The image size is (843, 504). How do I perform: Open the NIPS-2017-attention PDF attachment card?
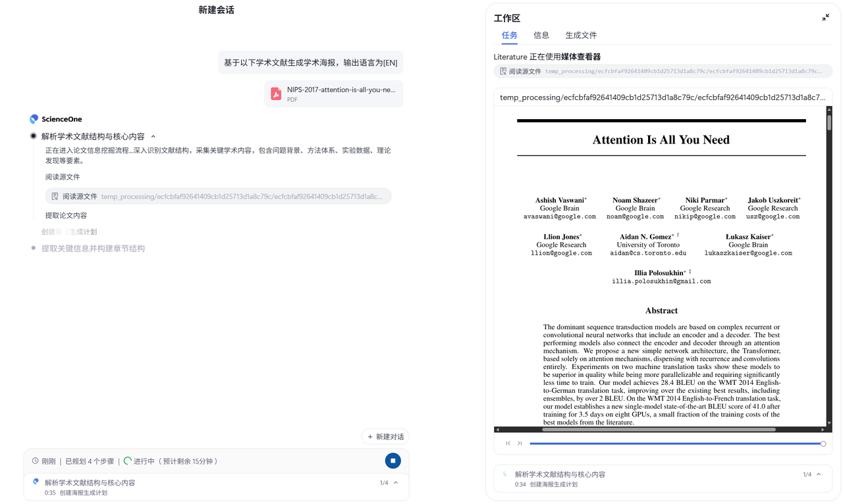[333, 93]
